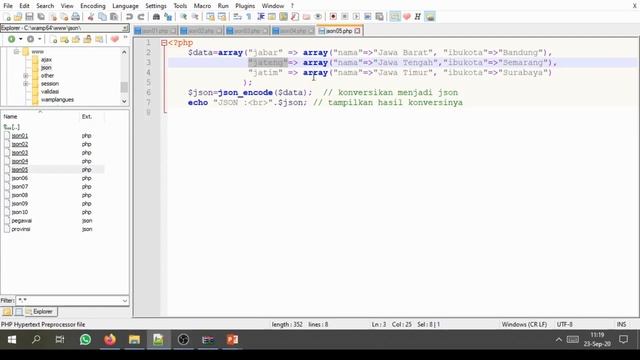This screenshot has width=640, height=360.
Task: Open Firefox from the taskbar
Action: click(x=110, y=340)
